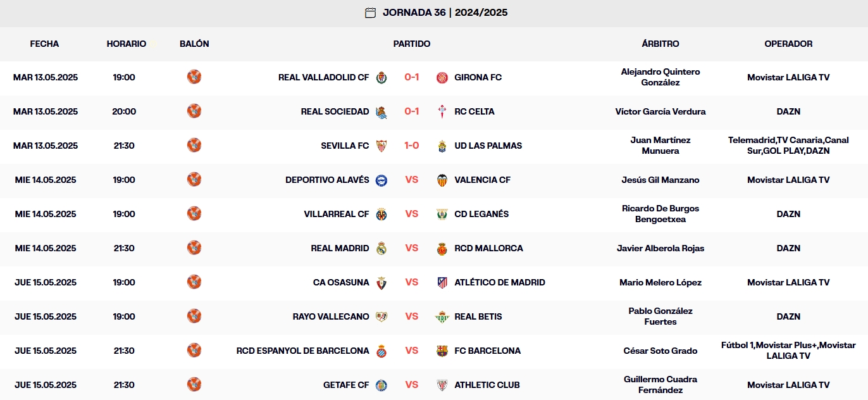Click the FC Barcelona badge
Viewport: 868px width, 400px height.
click(442, 351)
